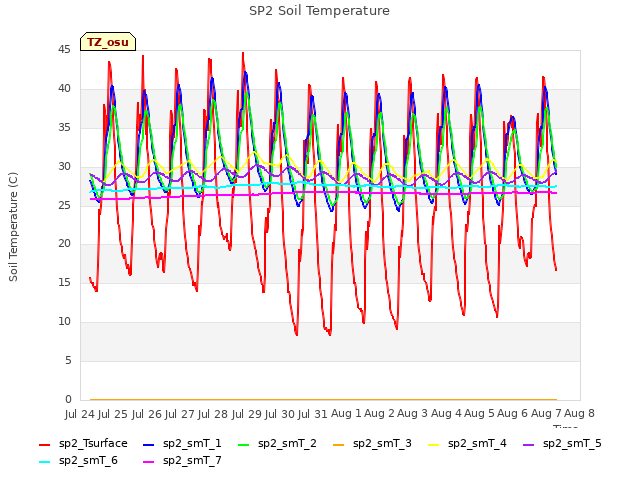This screenshot has height=480, width=640.
Task: Click the 10 y-axis tick label
Action: coord(64,322)
